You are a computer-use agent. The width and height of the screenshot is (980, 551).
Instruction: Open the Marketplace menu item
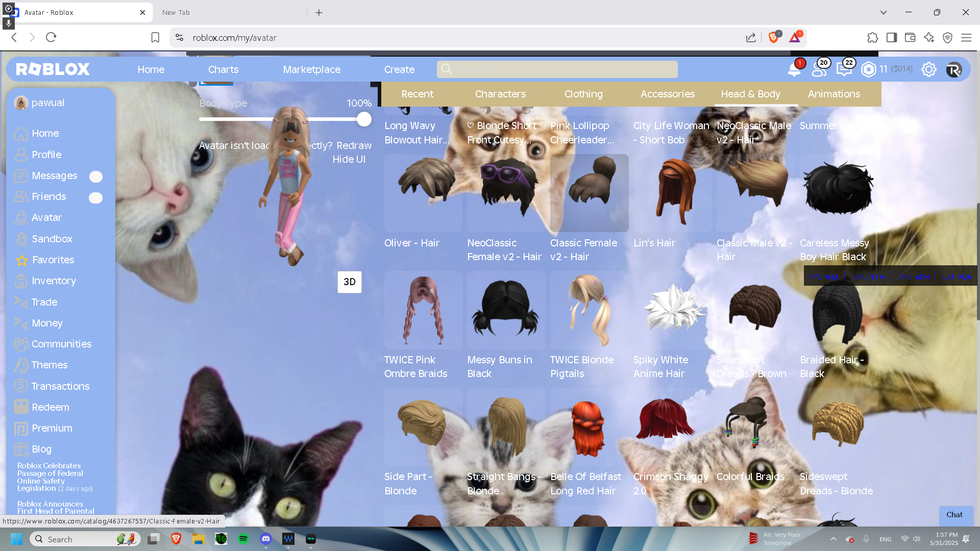pos(311,69)
